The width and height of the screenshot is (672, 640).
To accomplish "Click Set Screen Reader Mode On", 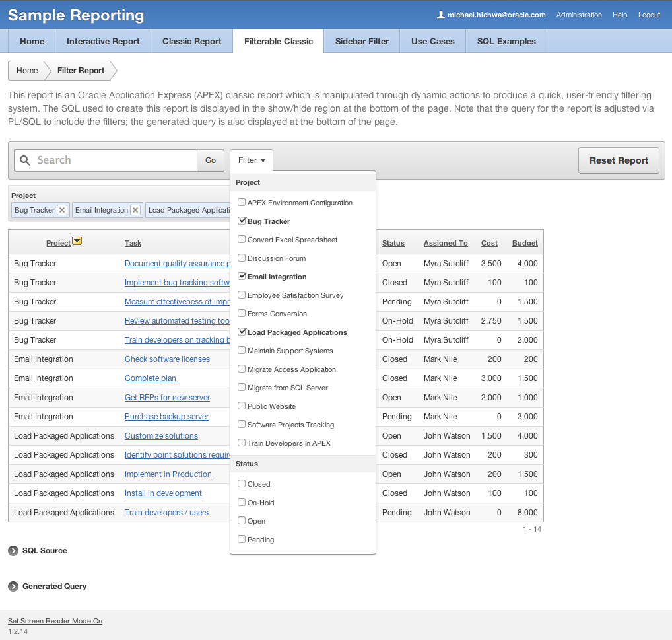I will [x=55, y=621].
